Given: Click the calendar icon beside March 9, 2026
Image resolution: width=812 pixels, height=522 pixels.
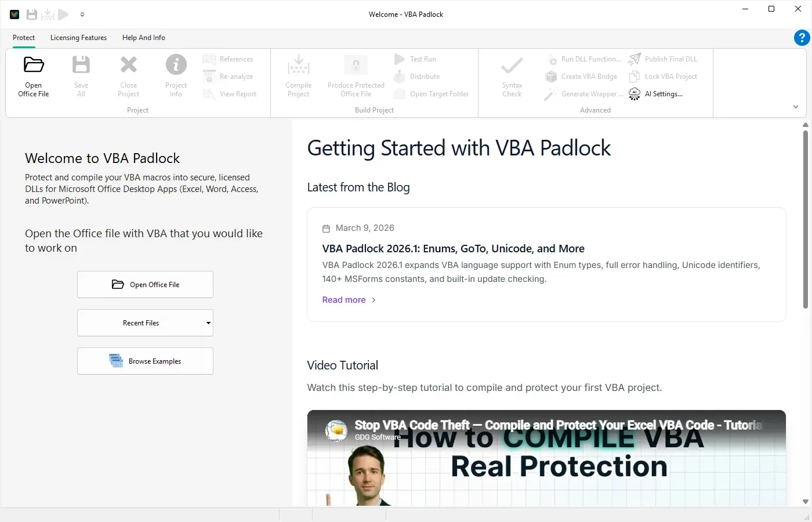Looking at the screenshot, I should coord(326,229).
